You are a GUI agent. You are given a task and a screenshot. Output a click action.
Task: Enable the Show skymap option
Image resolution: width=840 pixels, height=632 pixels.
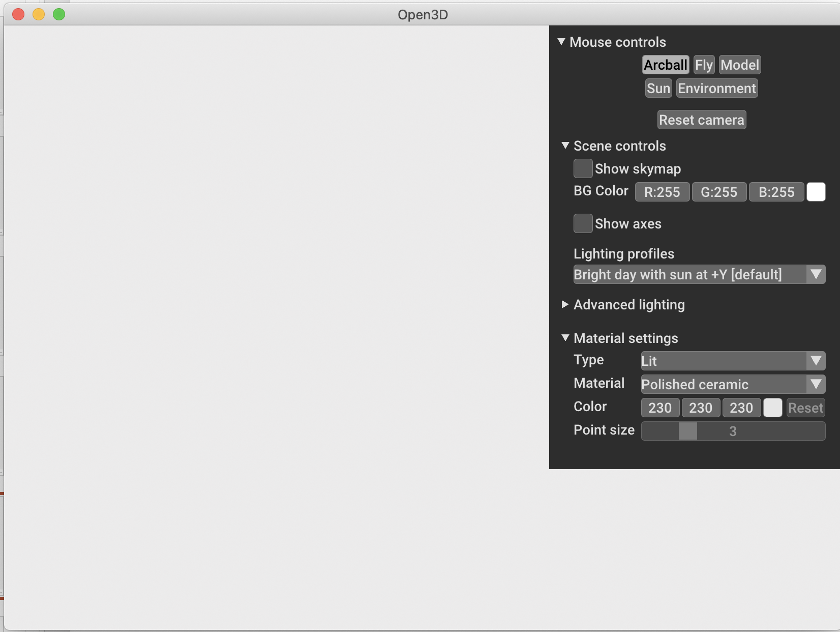[583, 168]
